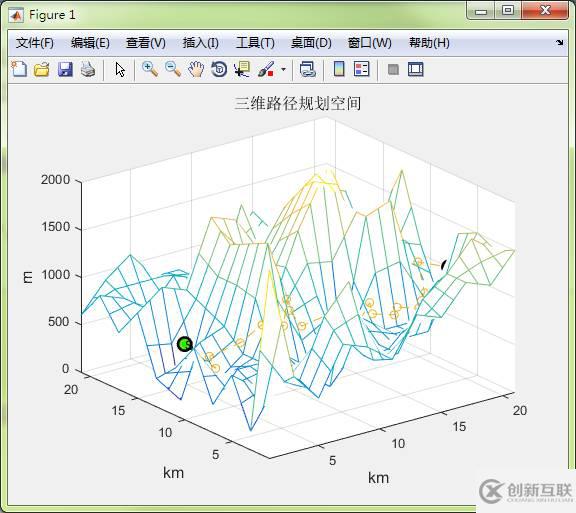Save the figure with the floppy disk icon
This screenshot has width=576, height=513.
pos(65,69)
